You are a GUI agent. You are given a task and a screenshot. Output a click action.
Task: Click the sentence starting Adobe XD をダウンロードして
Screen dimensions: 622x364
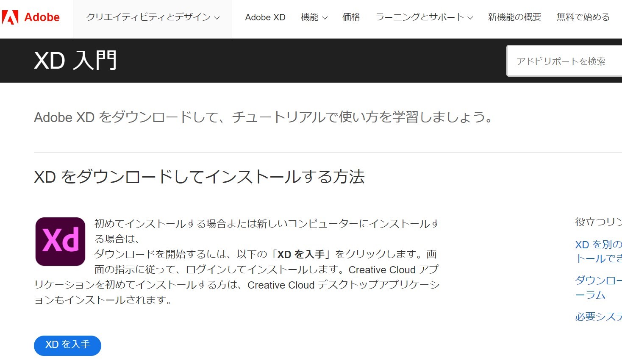click(x=264, y=117)
